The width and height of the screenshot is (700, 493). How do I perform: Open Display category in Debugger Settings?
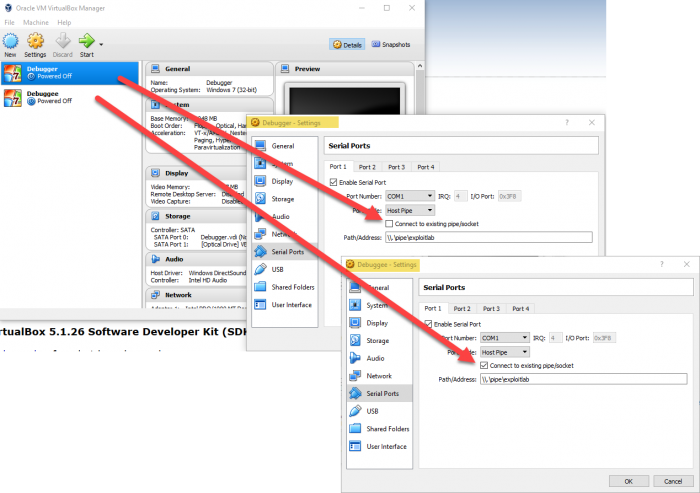(284, 181)
